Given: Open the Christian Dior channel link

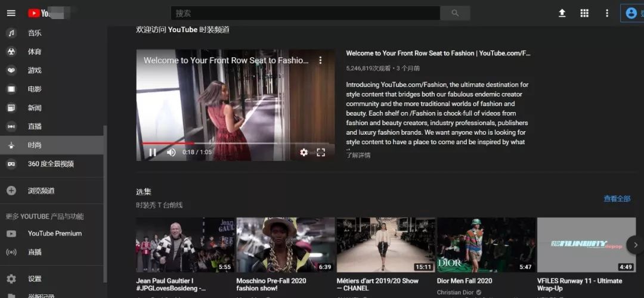Looking at the screenshot, I should [x=455, y=293].
